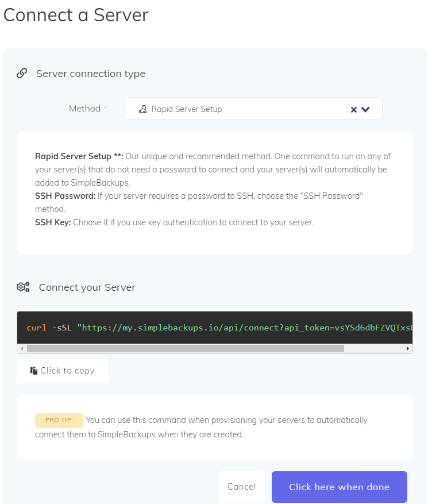Click the 'Click here when done' button
Screen dimensions: 432x504
tap(339, 487)
